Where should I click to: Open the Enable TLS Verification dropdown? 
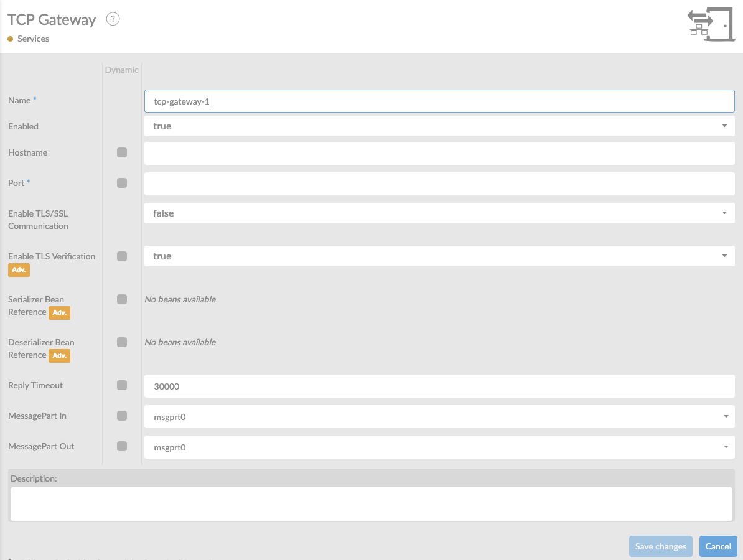439,256
